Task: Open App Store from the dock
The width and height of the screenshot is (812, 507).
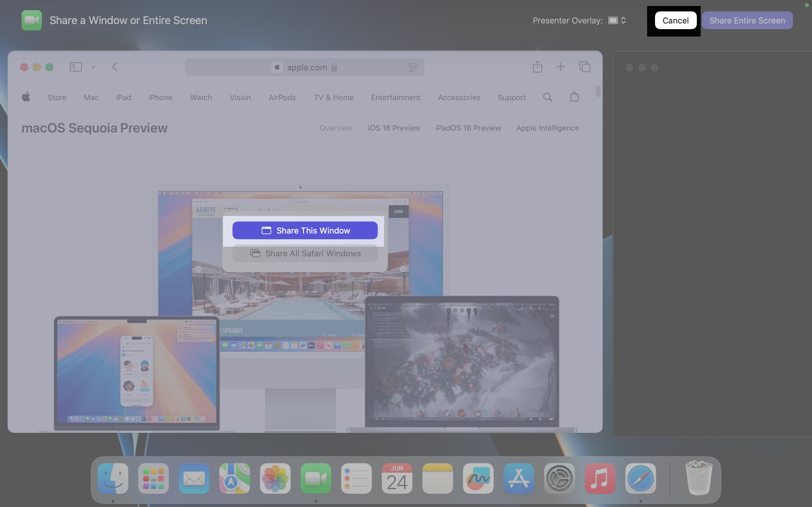Action: 519,478
